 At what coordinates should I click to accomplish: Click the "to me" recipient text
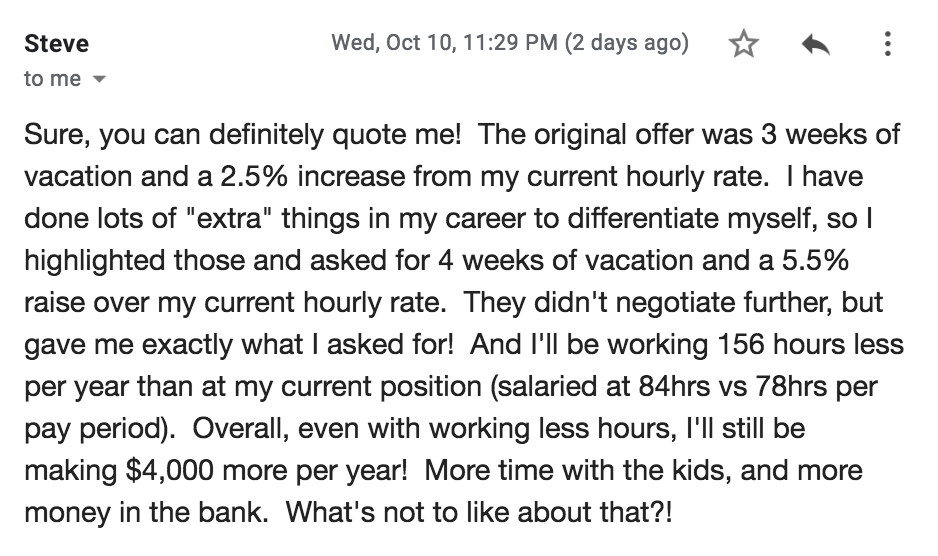(52, 79)
